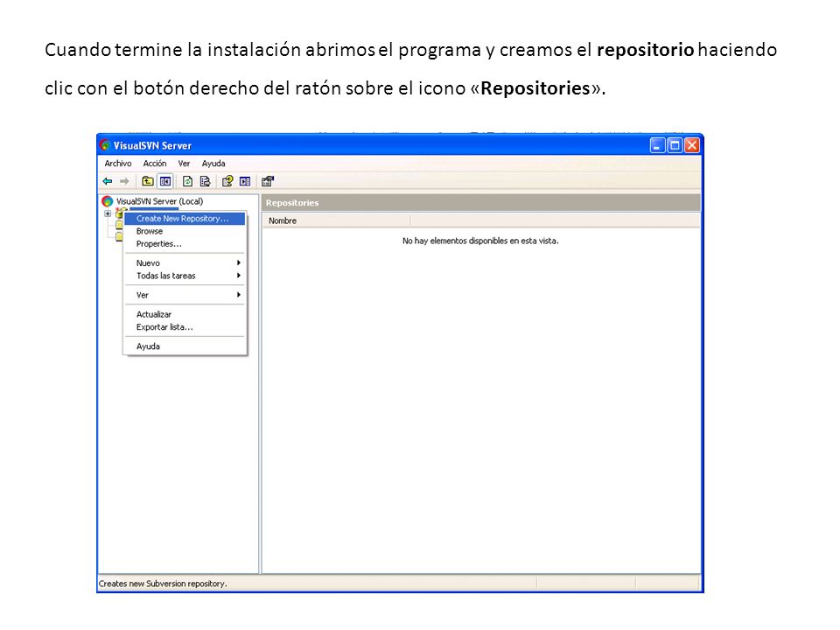Open the Ayuda menu in the menu bar
This screenshot has width=840, height=630.
(213, 164)
